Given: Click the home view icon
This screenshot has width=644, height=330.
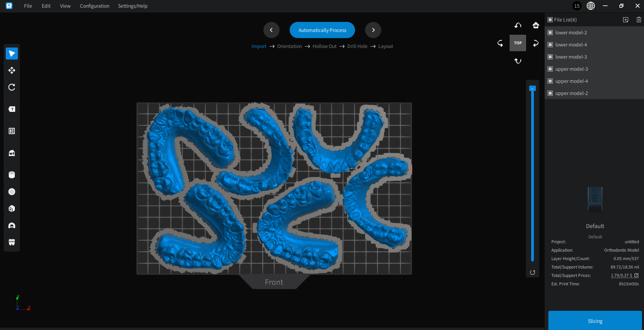Looking at the screenshot, I should point(536,25).
